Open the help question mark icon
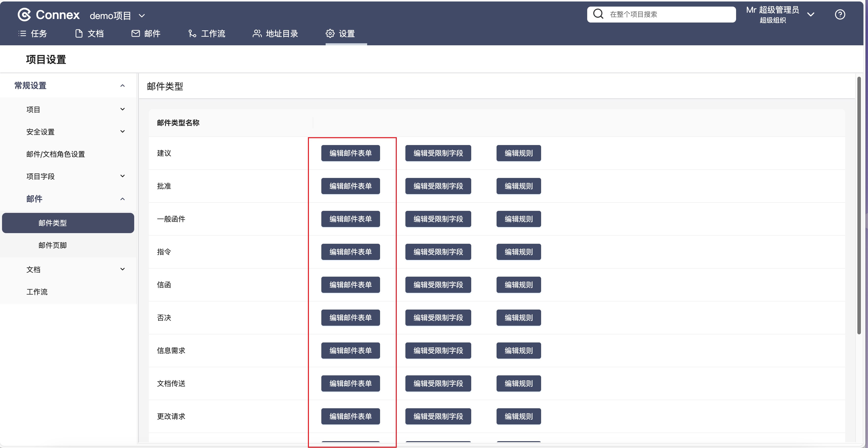The image size is (868, 448). click(840, 14)
